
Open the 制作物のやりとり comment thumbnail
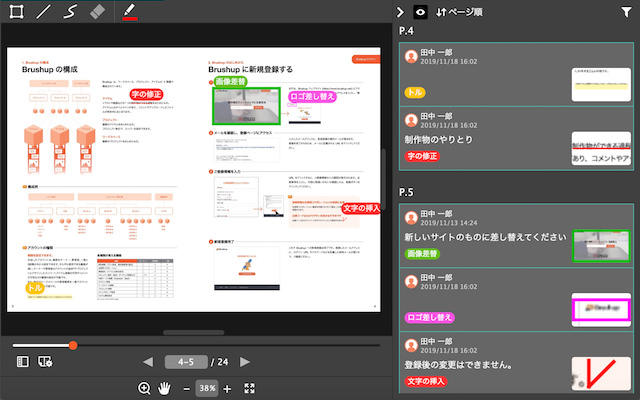click(x=601, y=148)
